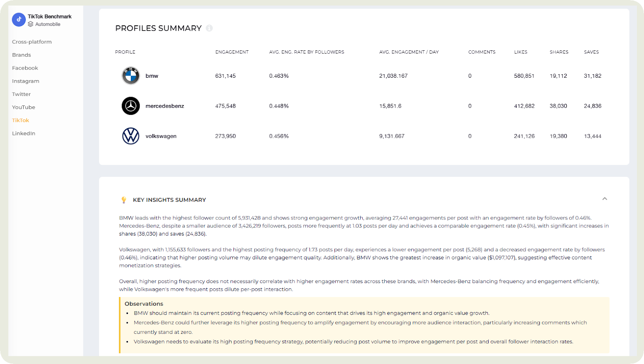Switch to the Twitter section
The height and width of the screenshot is (364, 644).
pos(21,94)
